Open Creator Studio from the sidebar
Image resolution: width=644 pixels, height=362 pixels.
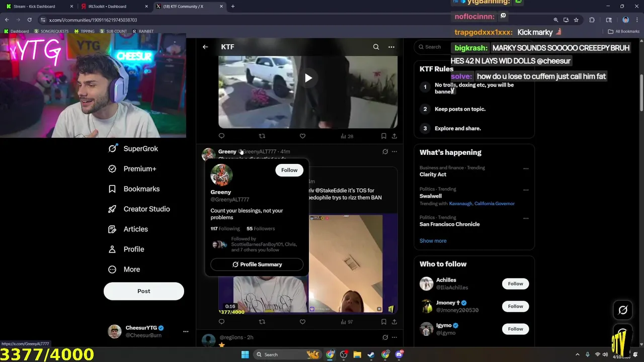139,209
